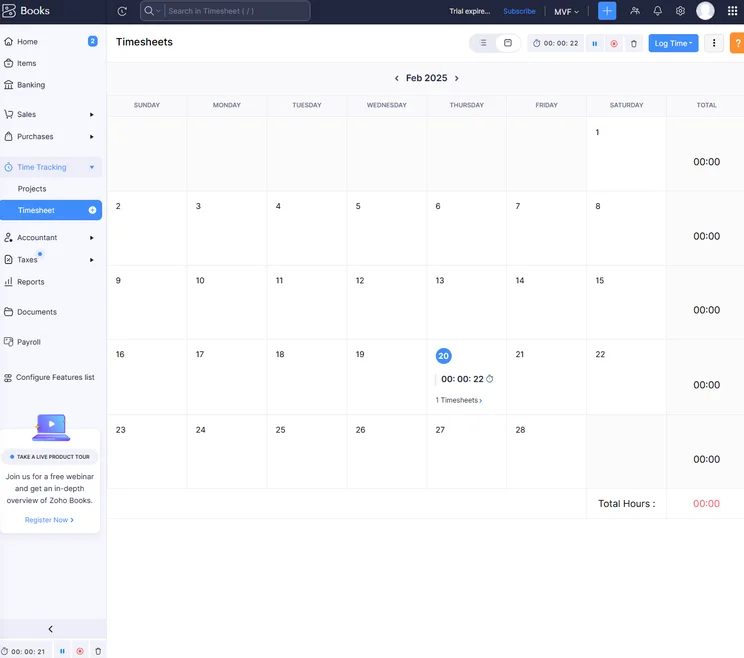744x658 pixels.
Task: Select Feb 28 calendar cell
Action: [x=547, y=452]
